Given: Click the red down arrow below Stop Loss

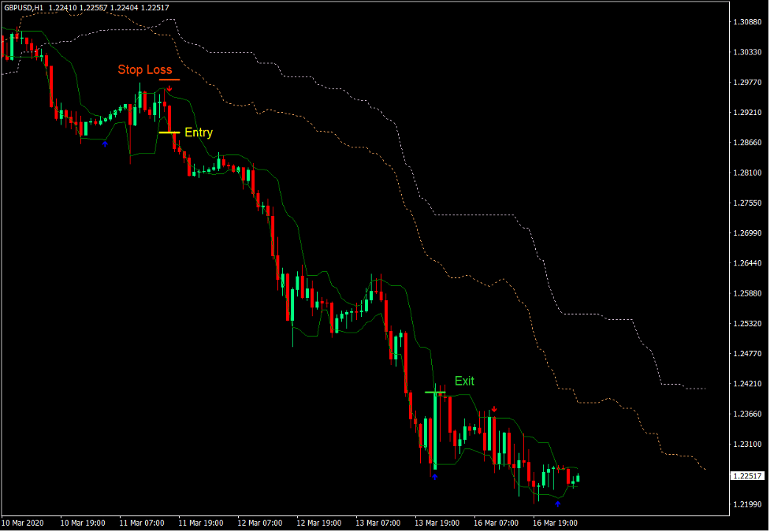Looking at the screenshot, I should click(x=169, y=88).
